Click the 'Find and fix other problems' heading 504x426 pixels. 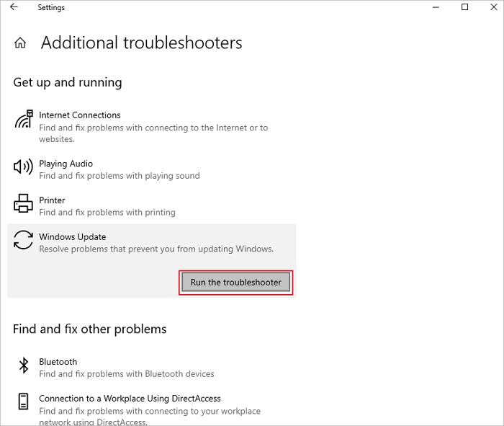pos(89,329)
